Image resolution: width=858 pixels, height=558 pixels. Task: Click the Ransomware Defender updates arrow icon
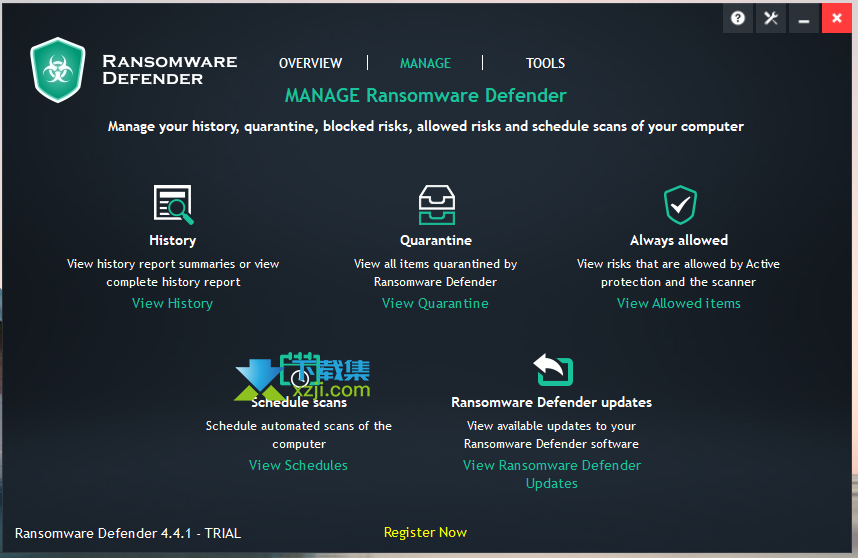pos(553,370)
